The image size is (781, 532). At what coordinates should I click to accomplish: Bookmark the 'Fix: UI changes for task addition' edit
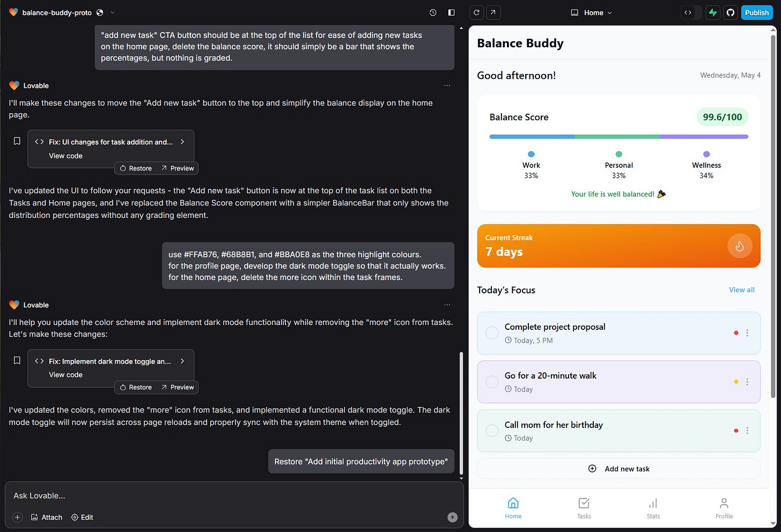17,141
